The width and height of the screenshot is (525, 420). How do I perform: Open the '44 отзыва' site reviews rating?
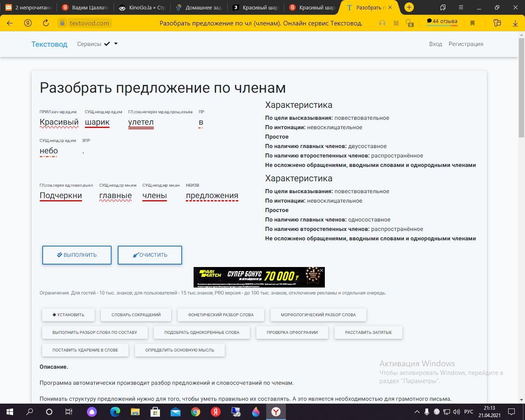click(442, 22)
